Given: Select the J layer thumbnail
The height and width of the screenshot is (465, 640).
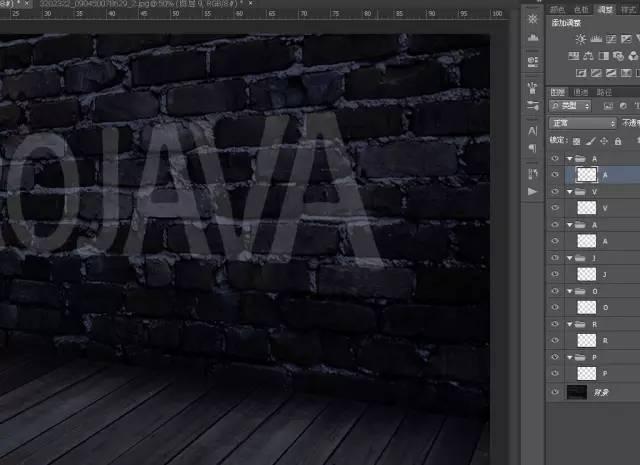Looking at the screenshot, I should (587, 274).
